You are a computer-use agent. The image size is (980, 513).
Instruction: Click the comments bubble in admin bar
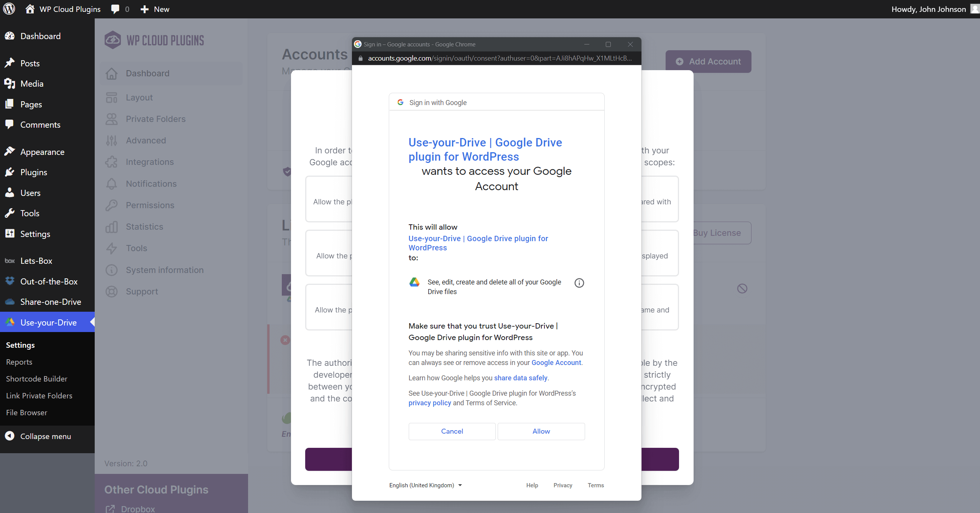coord(115,9)
